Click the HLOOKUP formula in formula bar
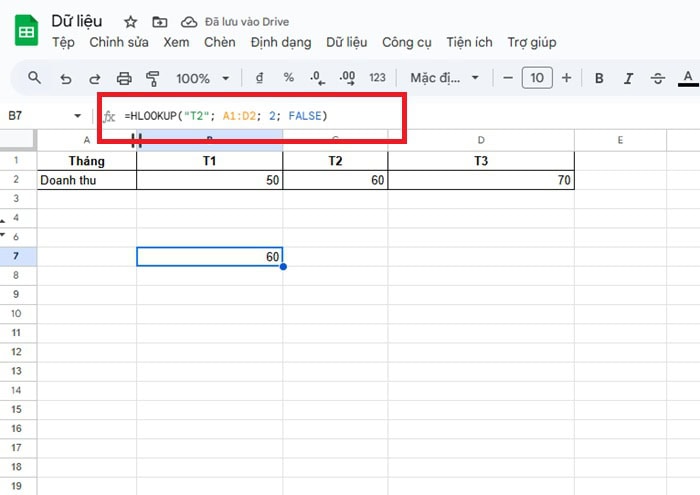The width and height of the screenshot is (700, 495). point(226,116)
